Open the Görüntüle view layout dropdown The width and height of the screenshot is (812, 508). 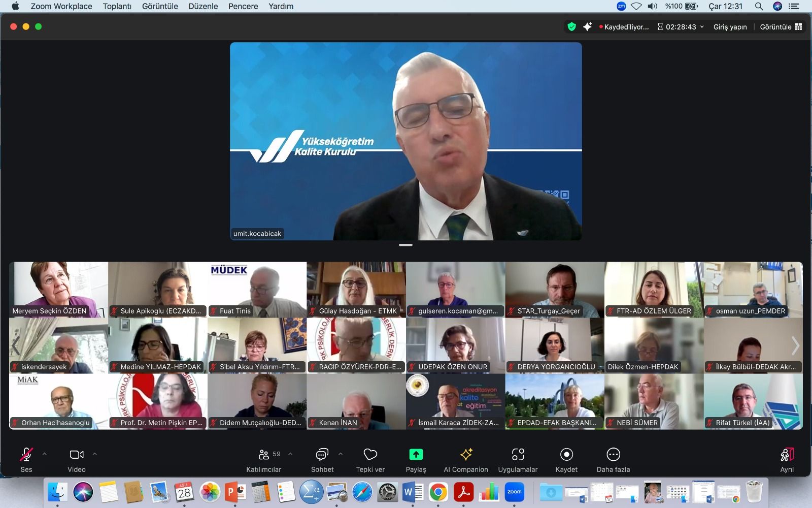pyautogui.click(x=781, y=27)
